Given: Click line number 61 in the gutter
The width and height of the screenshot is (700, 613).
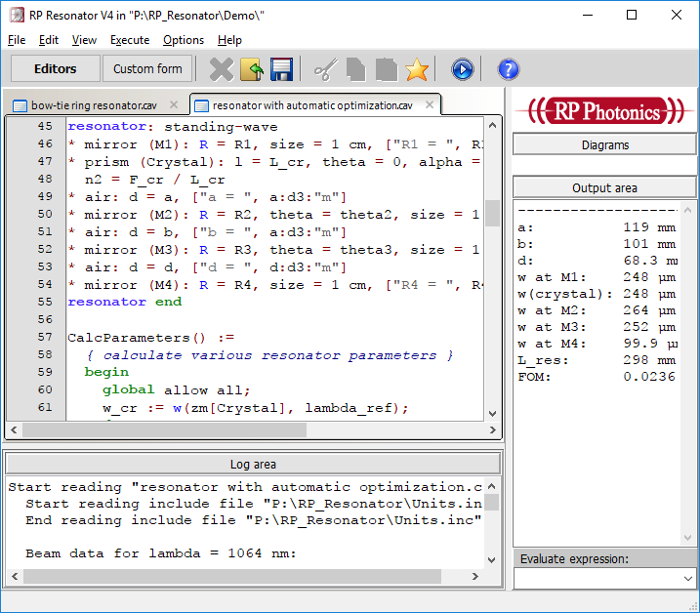Looking at the screenshot, I should coord(45,407).
